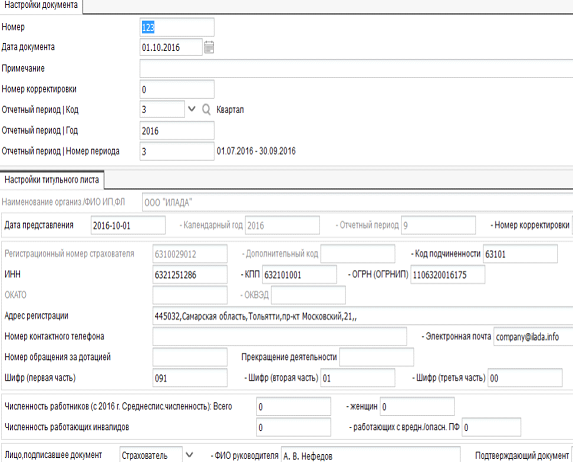
Task: Click the ОГРН (ОГРНИП) field
Action: pos(448,275)
